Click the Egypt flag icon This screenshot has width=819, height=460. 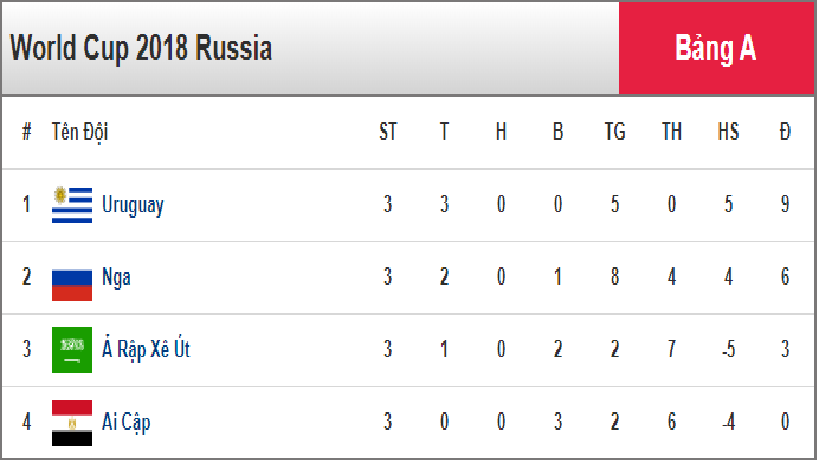click(x=72, y=423)
